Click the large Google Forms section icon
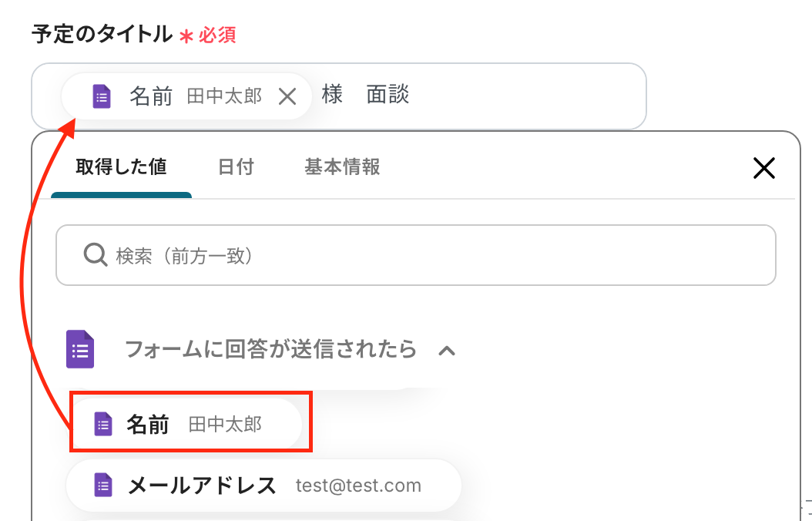812x521 pixels. pos(80,349)
